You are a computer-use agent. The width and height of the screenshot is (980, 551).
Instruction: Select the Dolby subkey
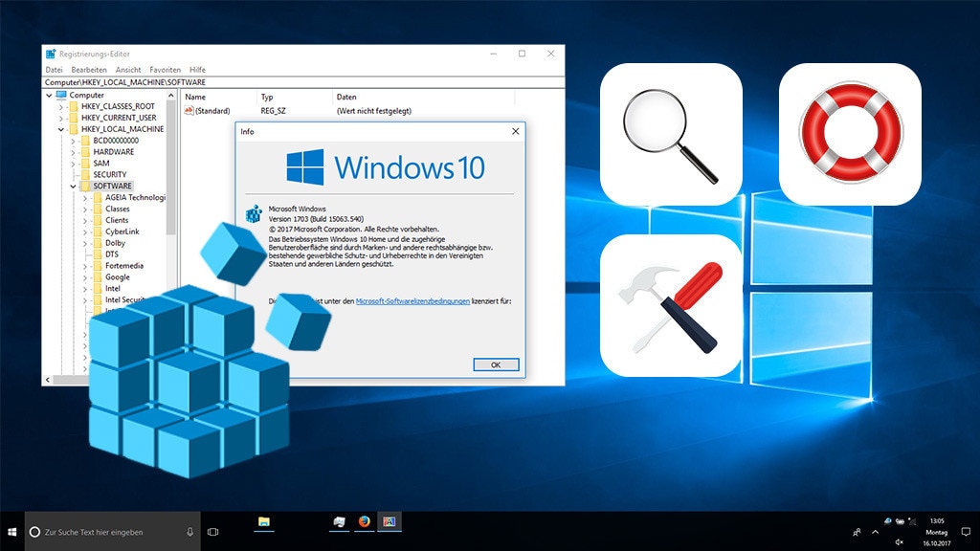[115, 242]
